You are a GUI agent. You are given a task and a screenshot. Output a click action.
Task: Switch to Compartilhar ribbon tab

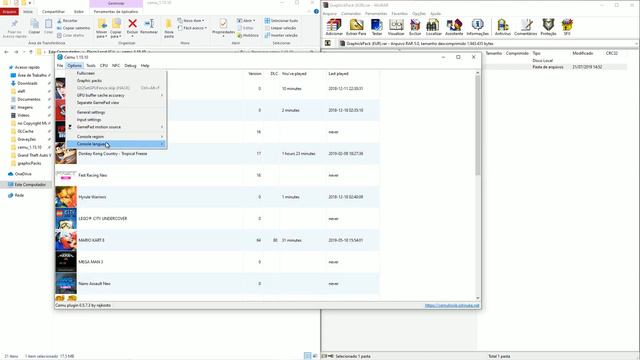53,11
